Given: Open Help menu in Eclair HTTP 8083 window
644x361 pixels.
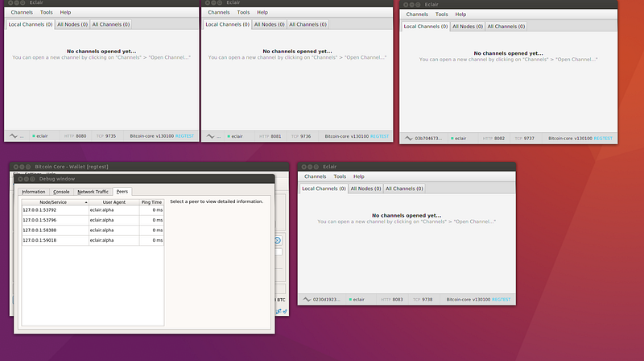Looking at the screenshot, I should pos(358,176).
